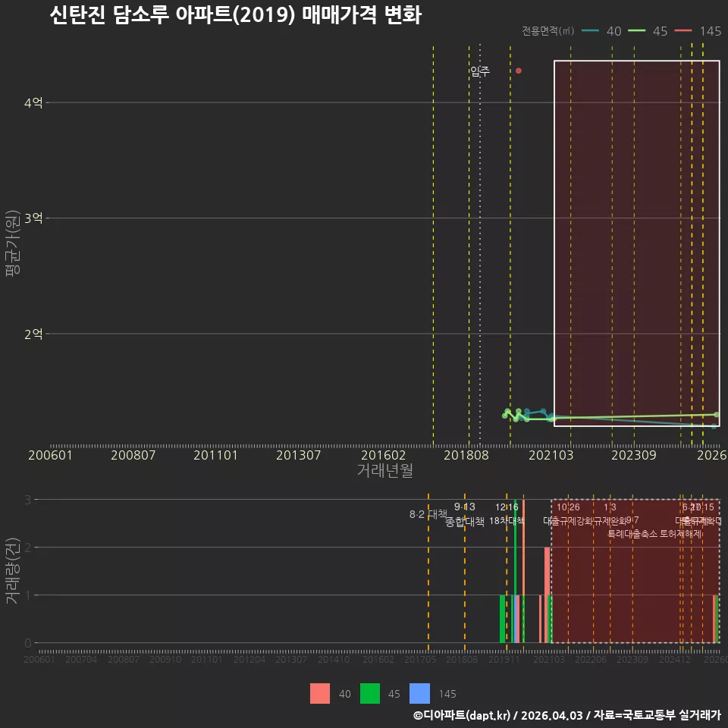This screenshot has height=728, width=728.
Task: Click the 전용면적(㎡) legend title
Action: [548, 31]
